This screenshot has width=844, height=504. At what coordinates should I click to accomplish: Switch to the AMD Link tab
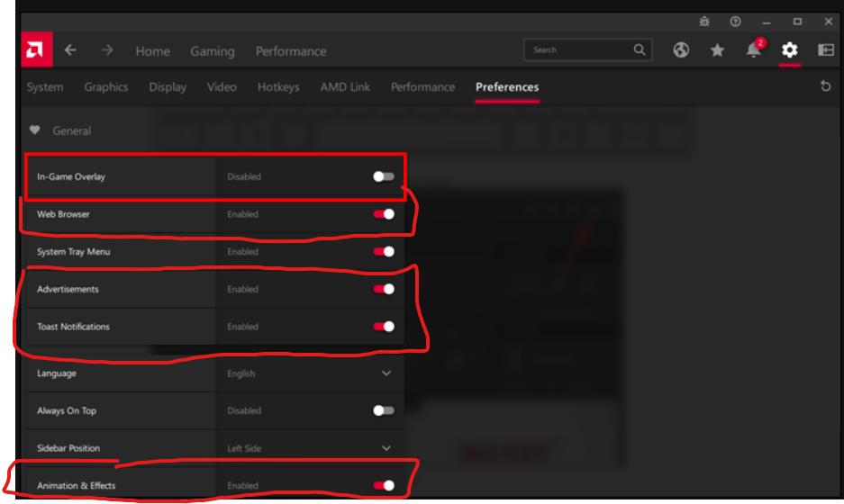345,87
